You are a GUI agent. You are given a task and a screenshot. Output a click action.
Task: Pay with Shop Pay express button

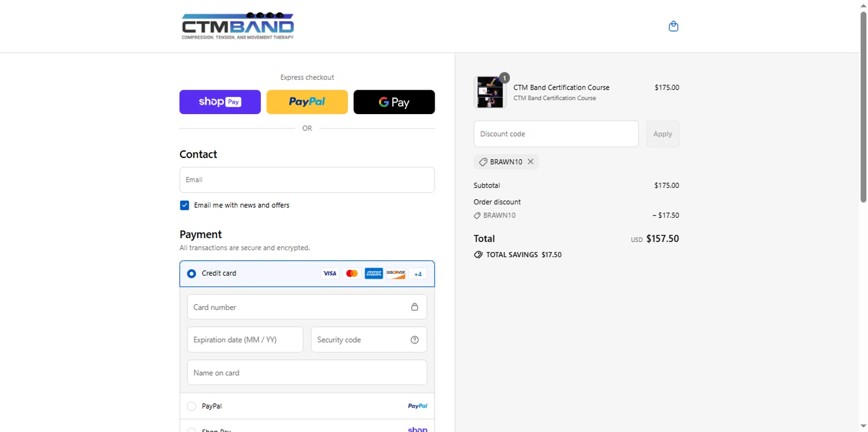coord(220,102)
